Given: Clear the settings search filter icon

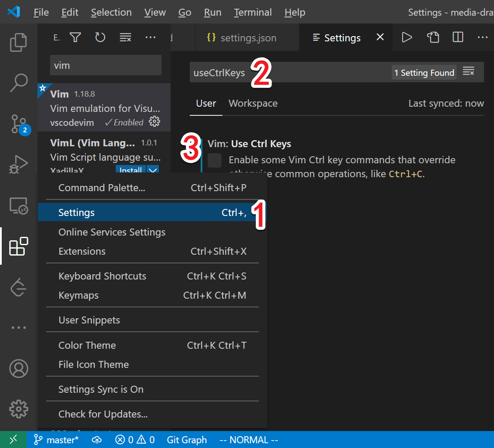Looking at the screenshot, I should [469, 72].
